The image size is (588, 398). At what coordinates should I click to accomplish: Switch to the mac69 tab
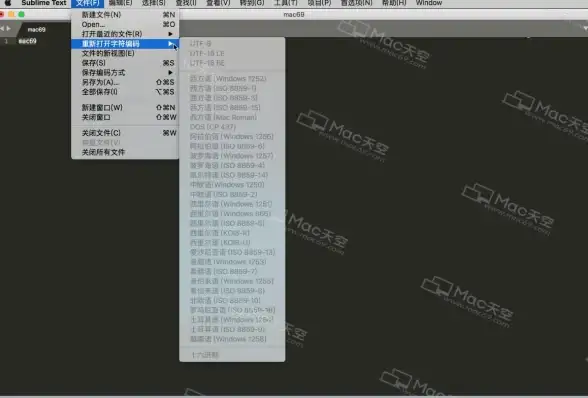point(36,30)
